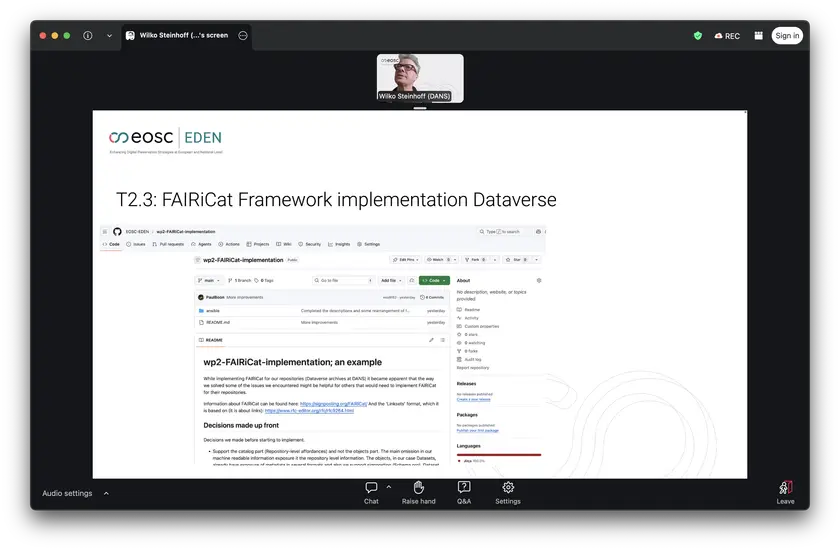Click the Go to file field in shared GitHub page
The height and width of the screenshot is (550, 840).
(343, 281)
